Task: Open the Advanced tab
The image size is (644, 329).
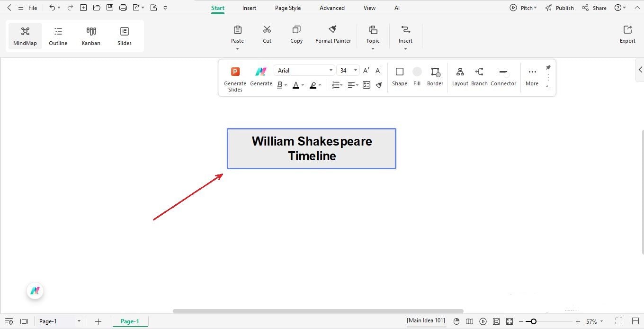Action: tap(332, 8)
